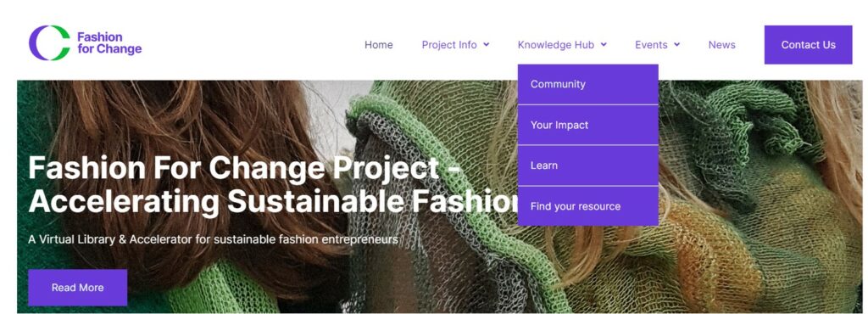
Task: Click the Fashion for Change logo text
Action: tap(109, 43)
